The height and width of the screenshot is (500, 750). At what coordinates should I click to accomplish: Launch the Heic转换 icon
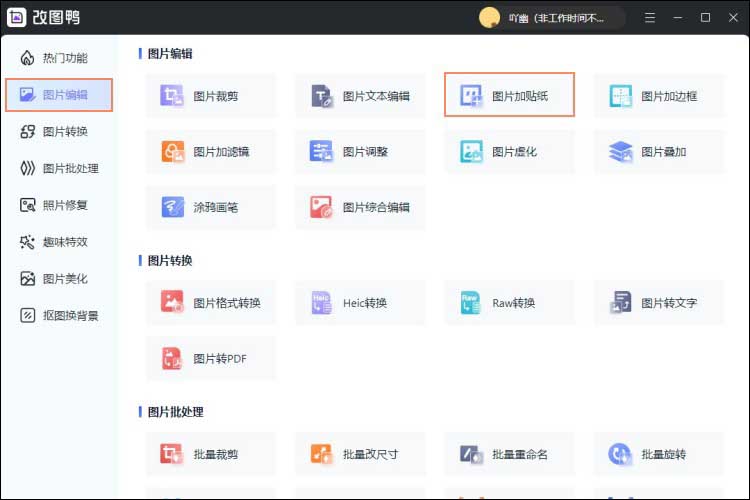321,302
